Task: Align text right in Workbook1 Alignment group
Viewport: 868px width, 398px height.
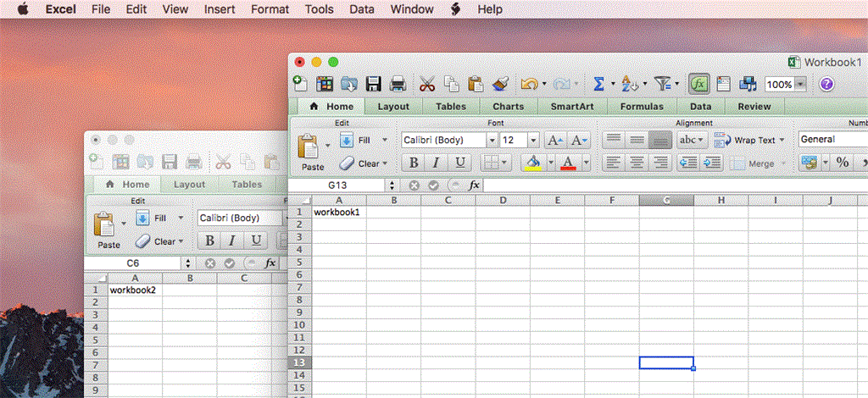Action: (x=660, y=163)
